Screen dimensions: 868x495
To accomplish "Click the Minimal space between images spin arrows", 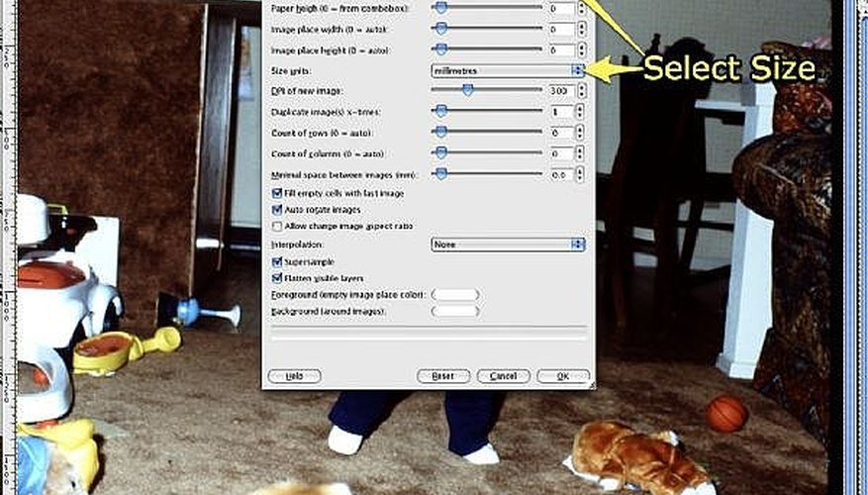I will click(580, 174).
